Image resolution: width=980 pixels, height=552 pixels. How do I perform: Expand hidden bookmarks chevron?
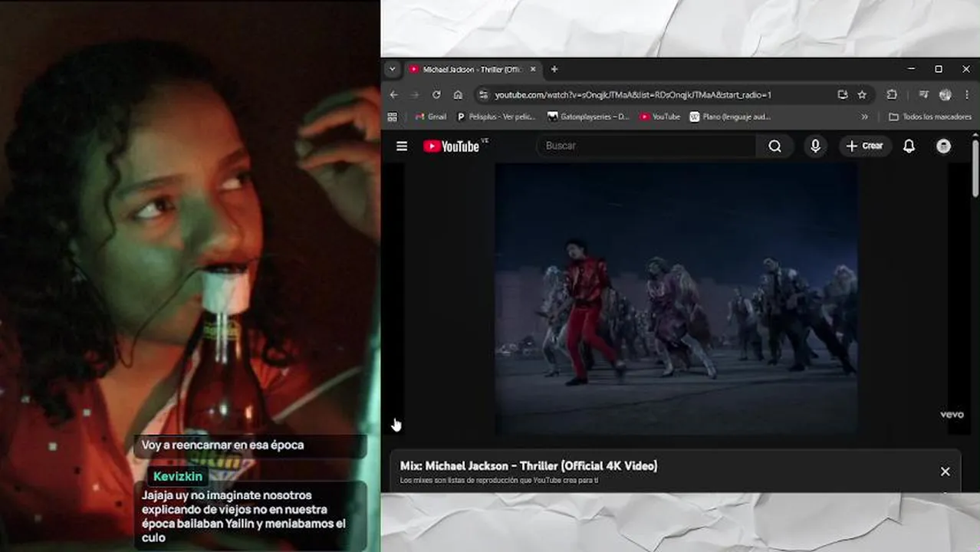point(865,117)
